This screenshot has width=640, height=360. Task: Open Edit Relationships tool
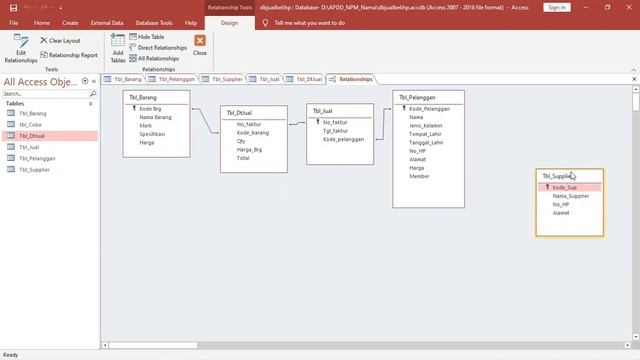[21, 49]
